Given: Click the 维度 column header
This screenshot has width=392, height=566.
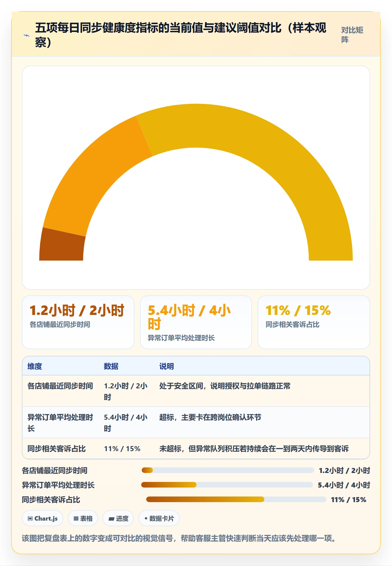Looking at the screenshot, I should [x=35, y=366].
